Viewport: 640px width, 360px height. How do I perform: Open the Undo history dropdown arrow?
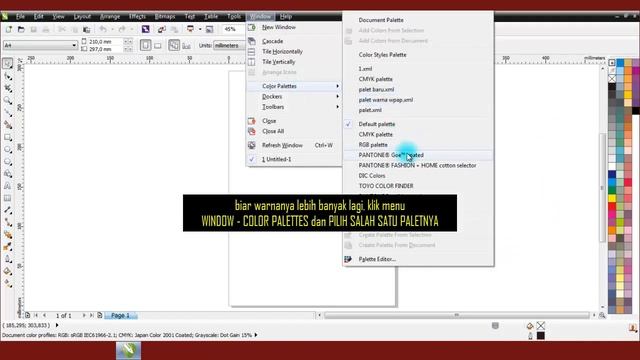(112, 29)
